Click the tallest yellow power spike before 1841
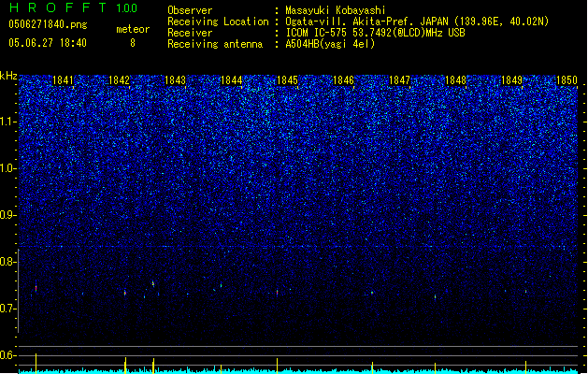 [36, 363]
